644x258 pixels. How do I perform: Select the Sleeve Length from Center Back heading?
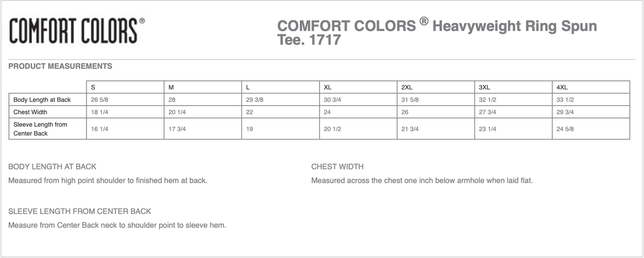[x=80, y=212]
